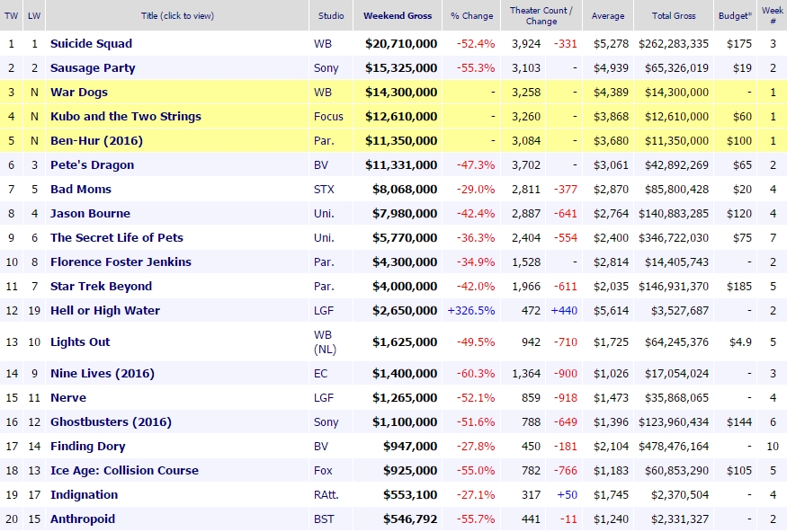787x532 pixels.
Task: Click the Indignation title link
Action: pos(84,495)
